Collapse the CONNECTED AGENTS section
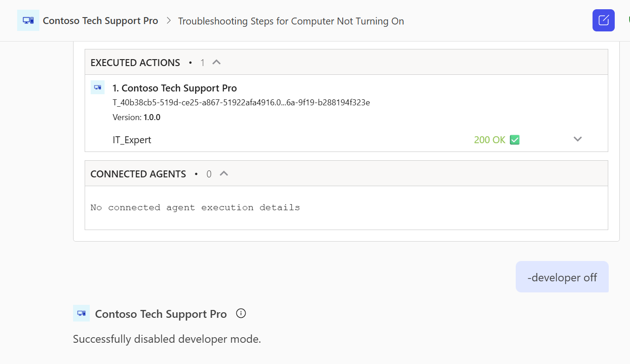The height and width of the screenshot is (364, 630). tap(224, 174)
